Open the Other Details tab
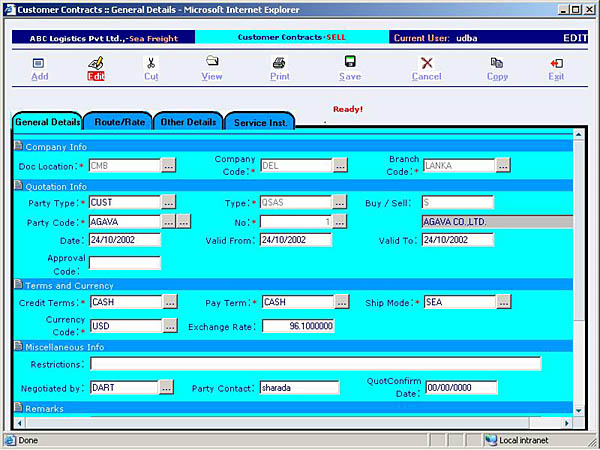The image size is (600, 450). pos(188,122)
